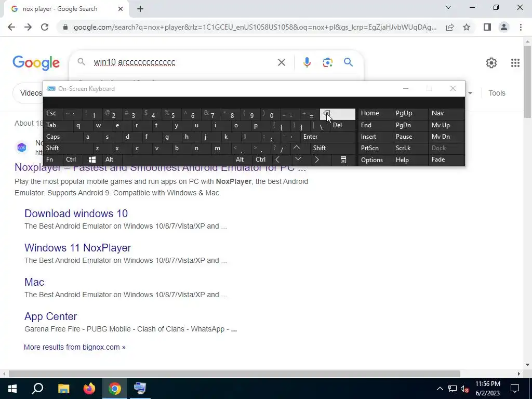Screen dimensions: 532x399
Task: Open the Mac sitelink
Action: [34, 282]
